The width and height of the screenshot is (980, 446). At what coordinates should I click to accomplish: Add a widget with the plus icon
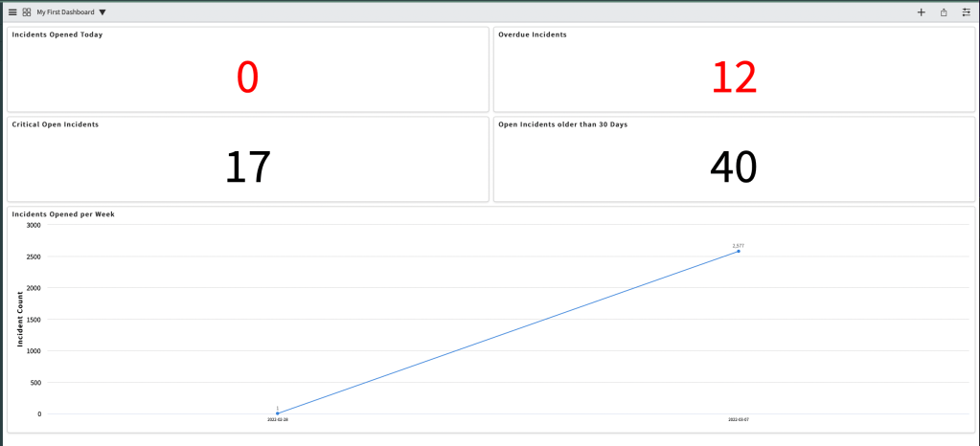click(x=921, y=12)
